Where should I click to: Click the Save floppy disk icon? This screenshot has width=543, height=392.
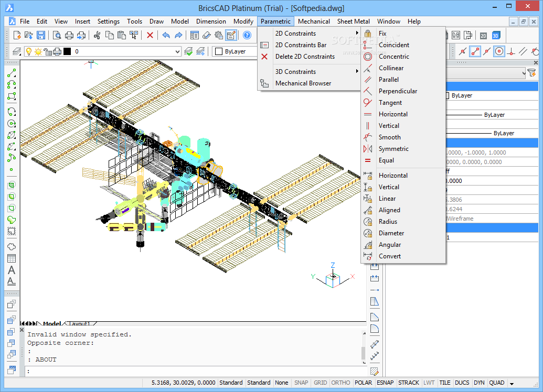pyautogui.click(x=41, y=35)
